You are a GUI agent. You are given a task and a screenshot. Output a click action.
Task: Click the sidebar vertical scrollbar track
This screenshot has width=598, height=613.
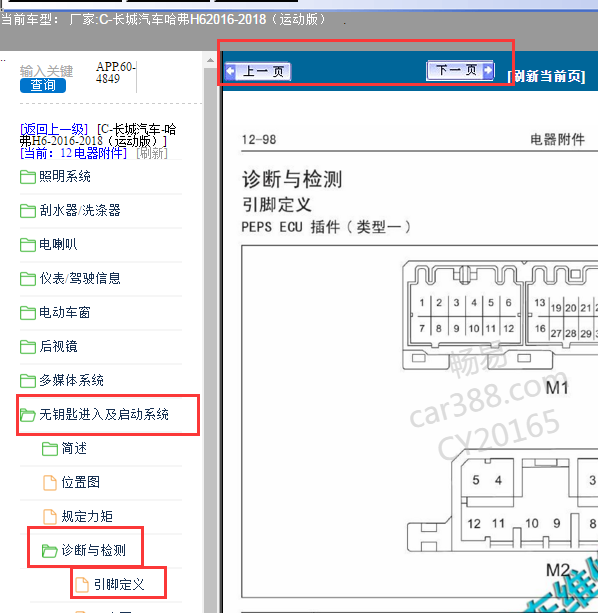coord(210,340)
